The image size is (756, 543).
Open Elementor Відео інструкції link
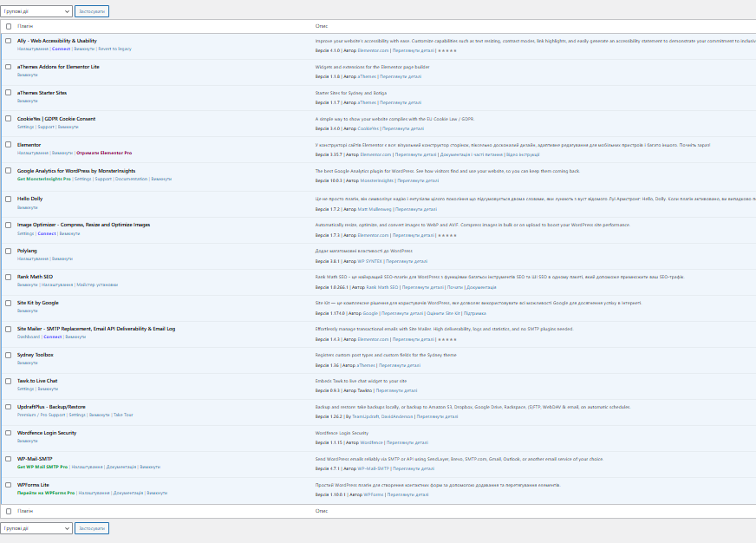coord(523,154)
